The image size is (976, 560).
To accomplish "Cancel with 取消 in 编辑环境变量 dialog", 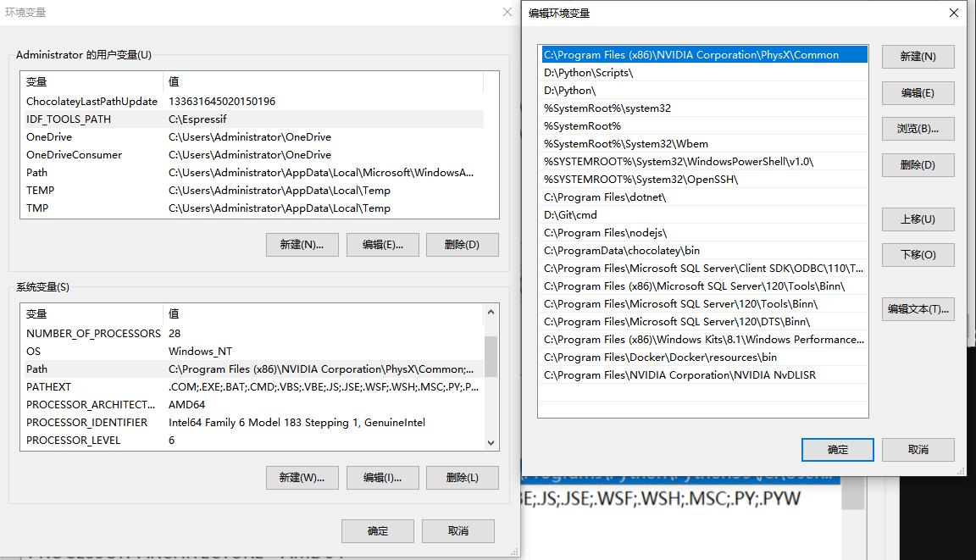I will [918, 450].
